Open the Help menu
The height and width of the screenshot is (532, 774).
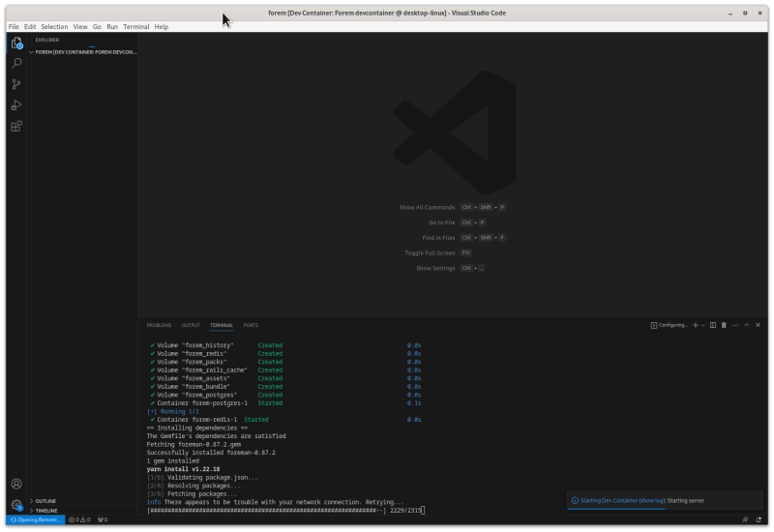162,27
